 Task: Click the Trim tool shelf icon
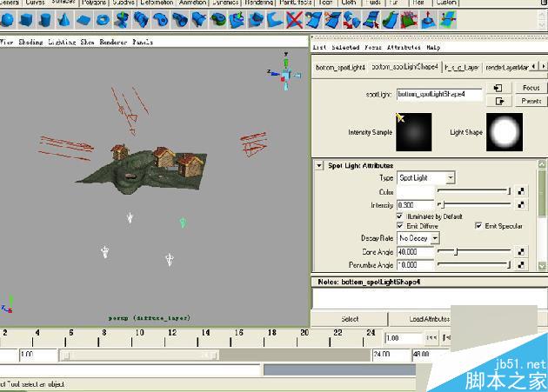tap(275, 20)
